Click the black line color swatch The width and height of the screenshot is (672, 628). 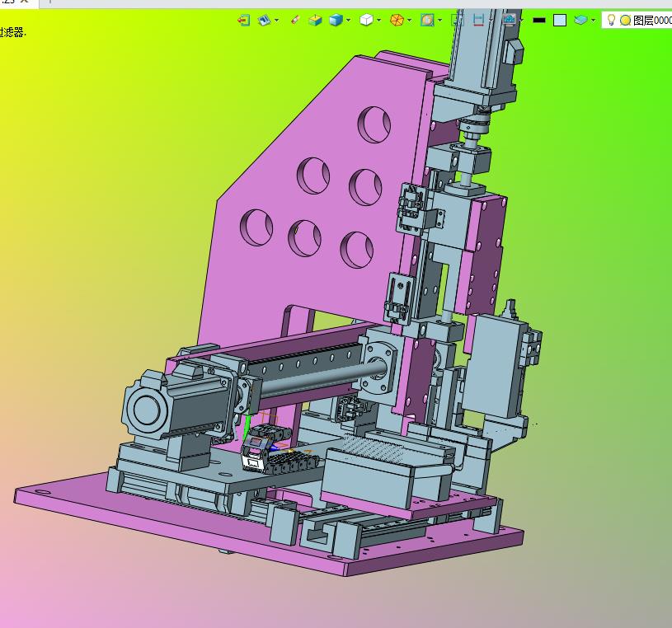point(539,20)
